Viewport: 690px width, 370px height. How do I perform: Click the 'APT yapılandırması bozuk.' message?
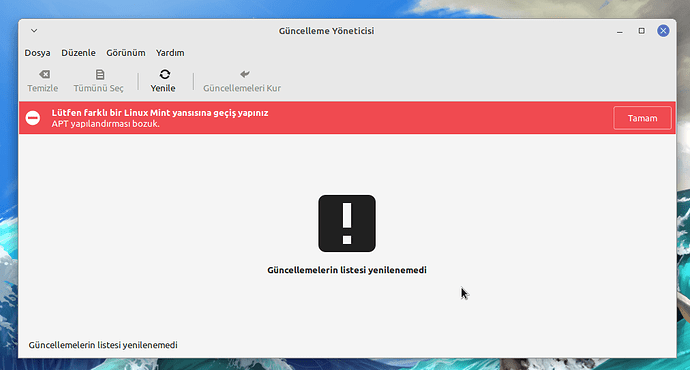click(106, 124)
